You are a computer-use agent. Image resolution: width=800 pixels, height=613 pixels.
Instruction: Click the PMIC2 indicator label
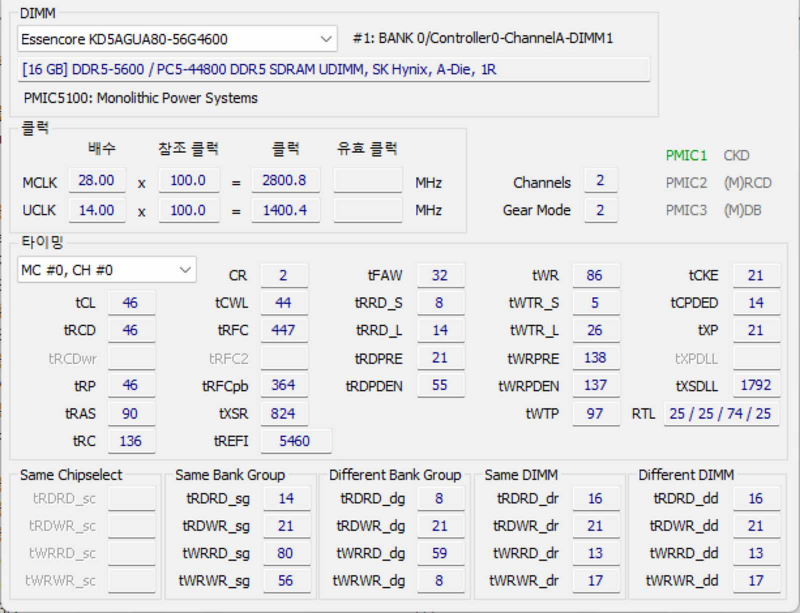(686, 183)
